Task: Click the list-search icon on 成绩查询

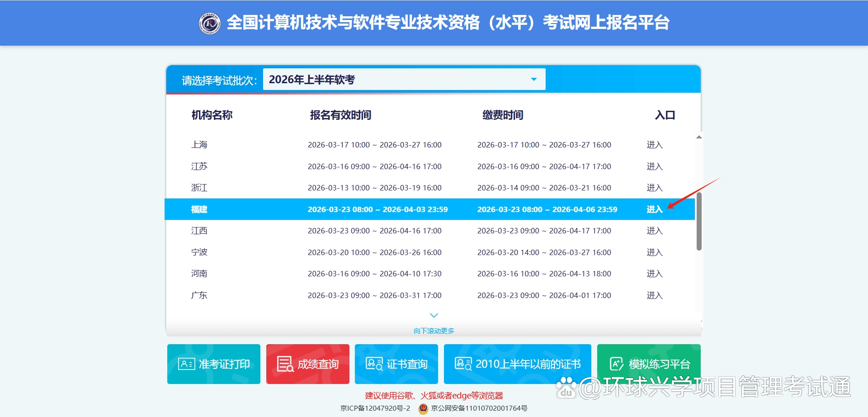Action: (x=285, y=364)
